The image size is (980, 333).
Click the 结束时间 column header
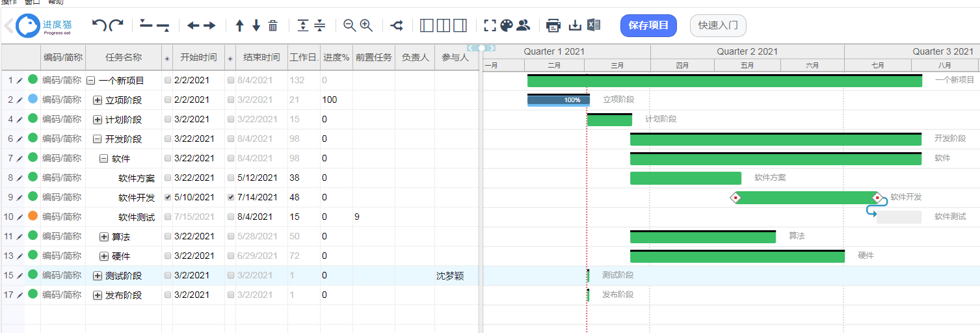[x=261, y=57]
